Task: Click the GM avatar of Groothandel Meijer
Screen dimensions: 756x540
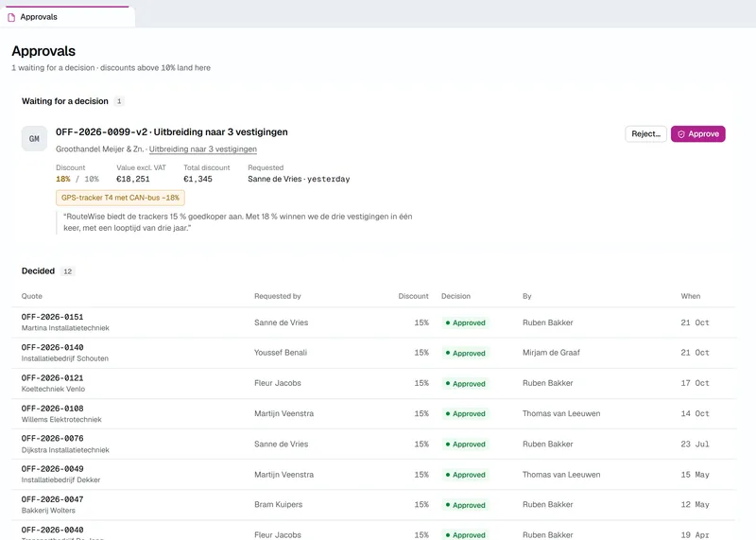Action: [x=34, y=138]
